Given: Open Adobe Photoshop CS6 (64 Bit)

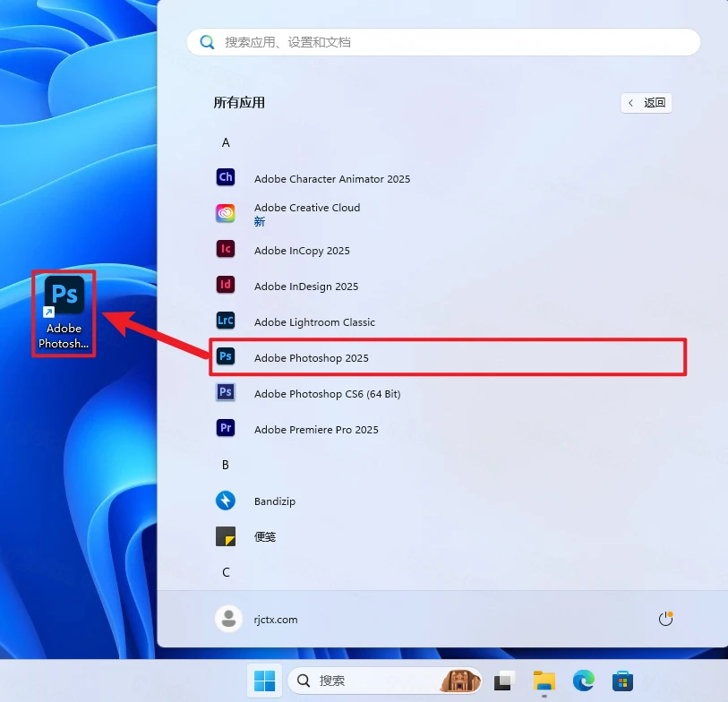Looking at the screenshot, I should pyautogui.click(x=327, y=392).
